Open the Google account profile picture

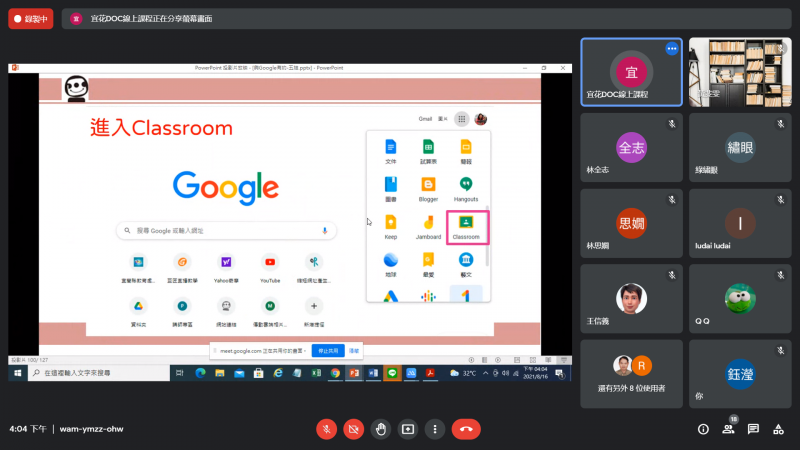(x=481, y=119)
